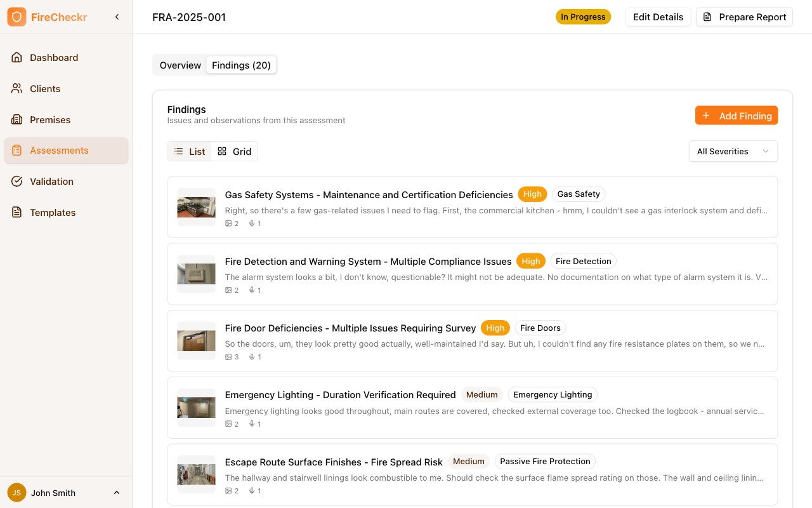Image resolution: width=812 pixels, height=508 pixels.
Task: Open the Clients section via its people icon
Action: click(16, 88)
